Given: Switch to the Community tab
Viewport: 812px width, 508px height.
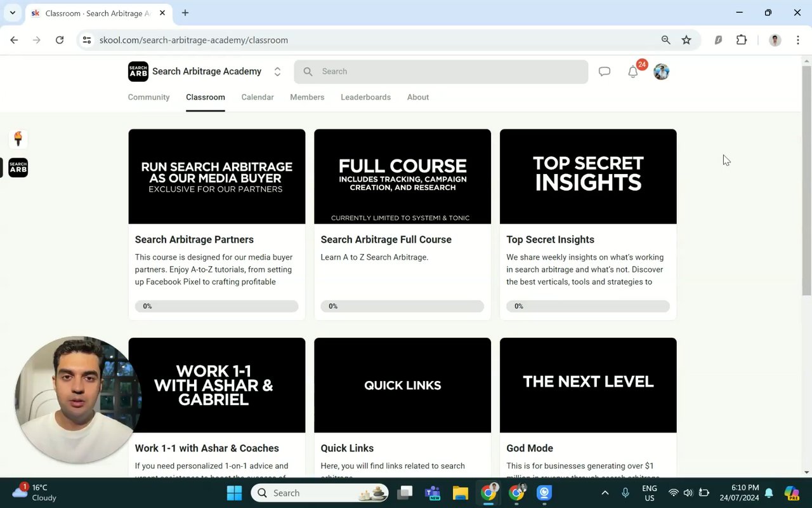Looking at the screenshot, I should click(148, 97).
